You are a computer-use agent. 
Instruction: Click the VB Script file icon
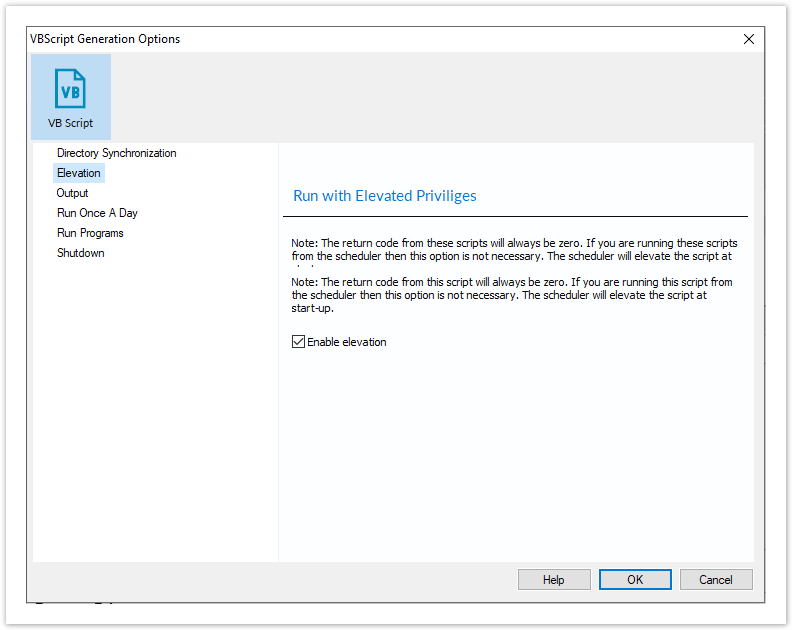point(70,89)
